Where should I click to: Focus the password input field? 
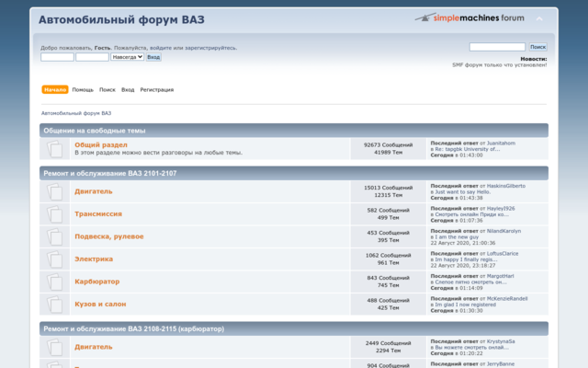[92, 57]
